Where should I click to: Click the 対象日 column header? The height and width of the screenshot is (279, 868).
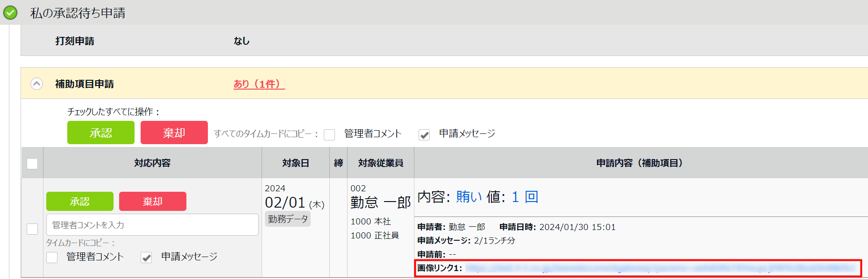[295, 163]
